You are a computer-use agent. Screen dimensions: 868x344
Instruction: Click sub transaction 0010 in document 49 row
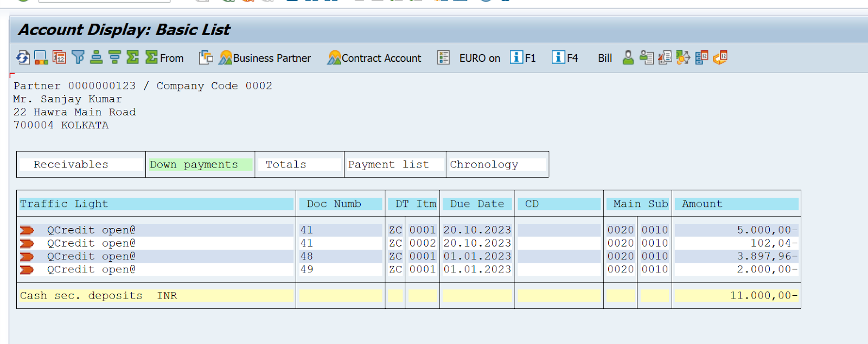655,269
